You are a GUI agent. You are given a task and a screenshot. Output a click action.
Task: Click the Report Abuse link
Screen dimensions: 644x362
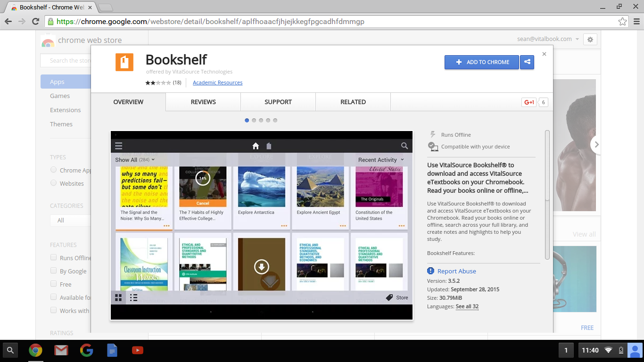pos(457,271)
